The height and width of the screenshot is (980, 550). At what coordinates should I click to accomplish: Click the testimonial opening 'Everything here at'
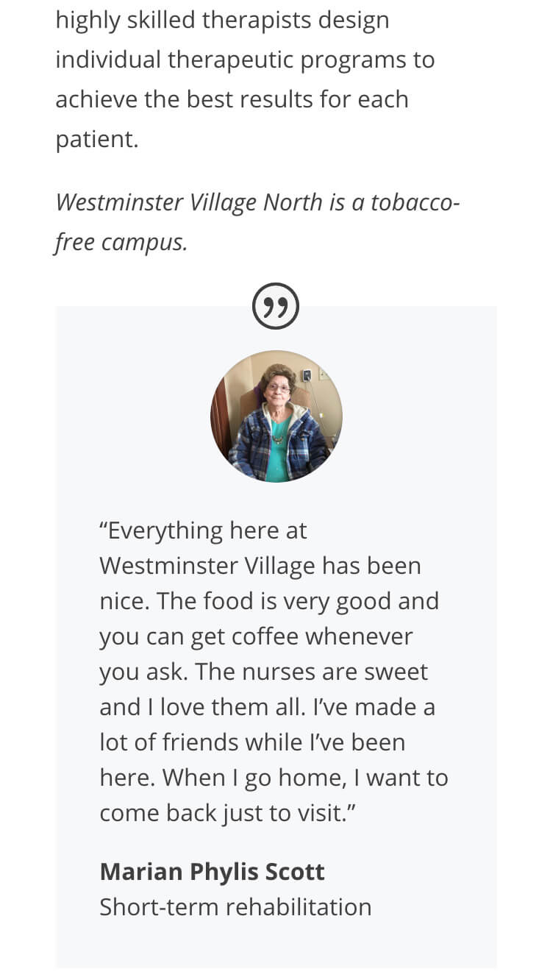pyautogui.click(x=203, y=530)
